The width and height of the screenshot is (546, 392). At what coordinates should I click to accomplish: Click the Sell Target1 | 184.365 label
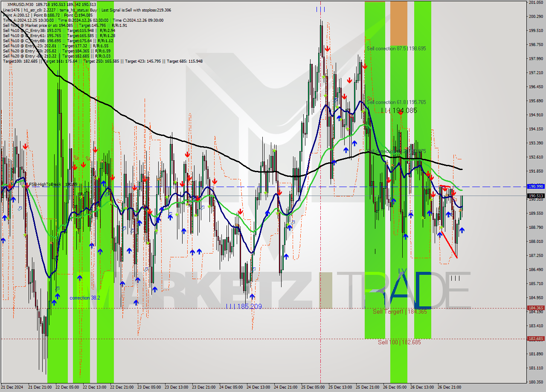tap(400, 311)
